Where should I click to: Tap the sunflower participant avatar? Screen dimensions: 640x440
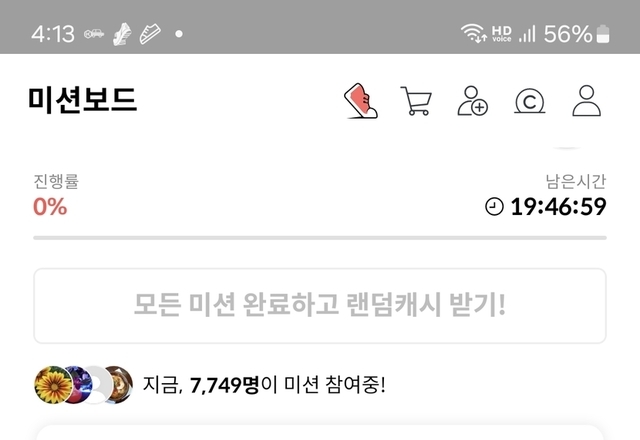point(53,385)
